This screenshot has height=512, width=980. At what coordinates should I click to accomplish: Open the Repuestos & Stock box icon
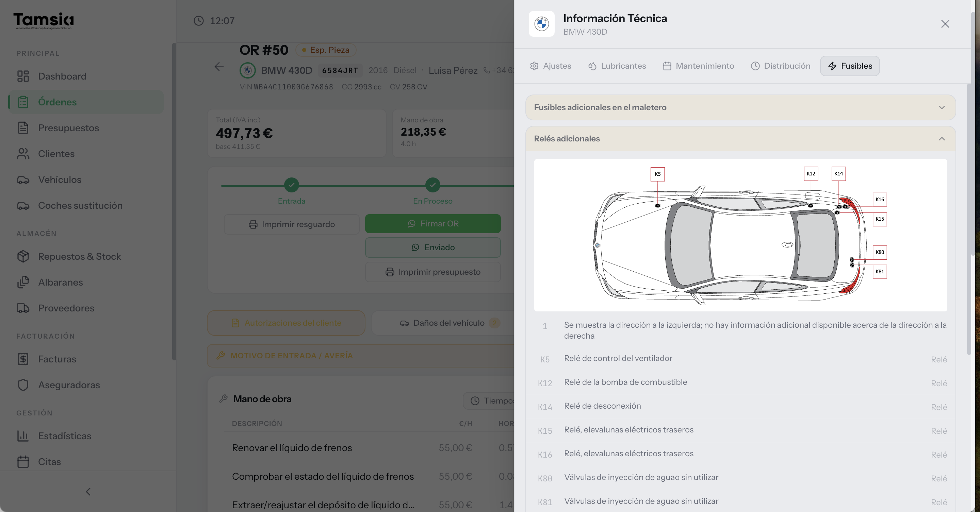pos(23,256)
